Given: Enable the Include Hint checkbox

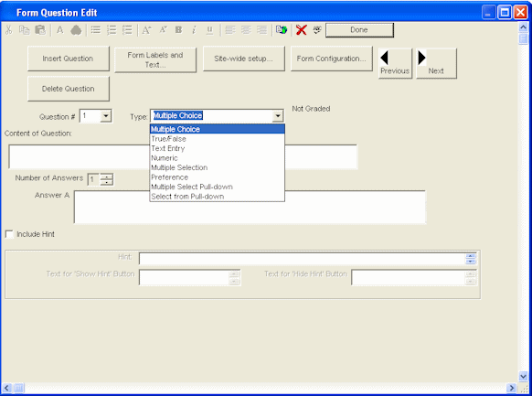Looking at the screenshot, I should (x=9, y=234).
